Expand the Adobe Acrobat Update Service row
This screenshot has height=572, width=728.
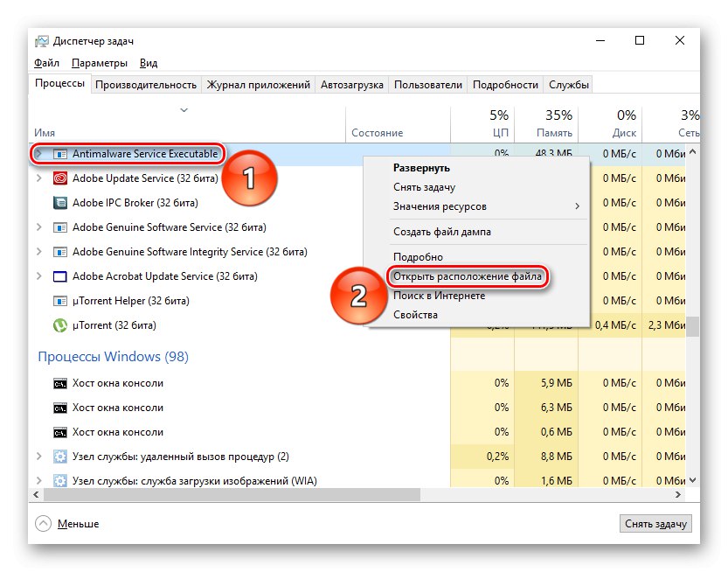coord(38,276)
